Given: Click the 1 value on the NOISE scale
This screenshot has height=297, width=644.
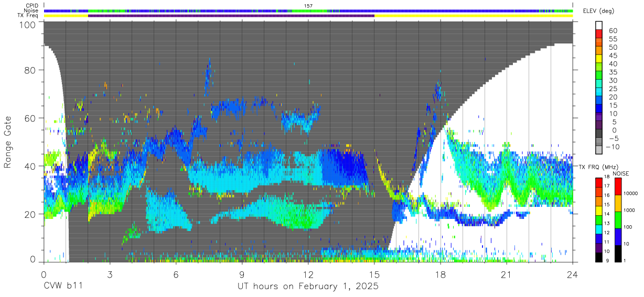Looking at the screenshot, I should 625,260.
